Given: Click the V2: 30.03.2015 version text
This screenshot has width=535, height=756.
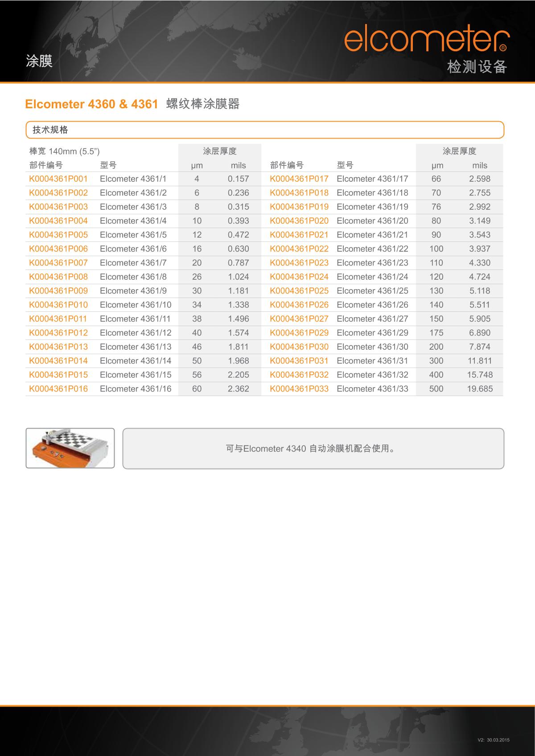Looking at the screenshot, I should 493,740.
